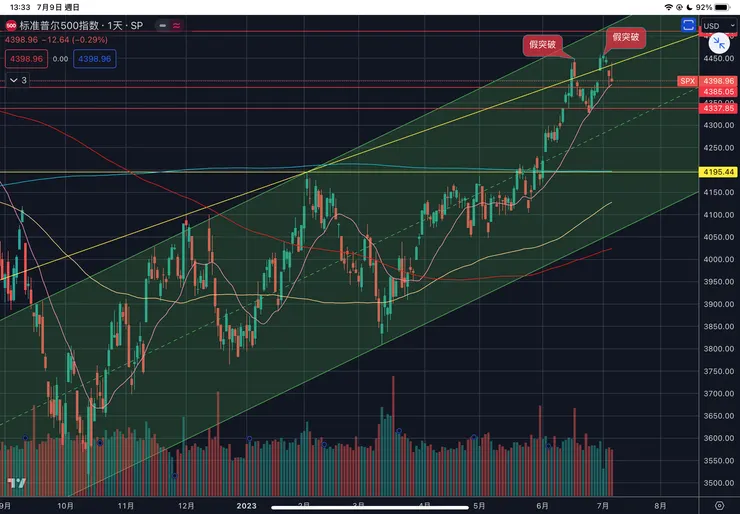This screenshot has height=514, width=740.
Task: Click the SPX 500 symbol logo
Action: point(11,24)
